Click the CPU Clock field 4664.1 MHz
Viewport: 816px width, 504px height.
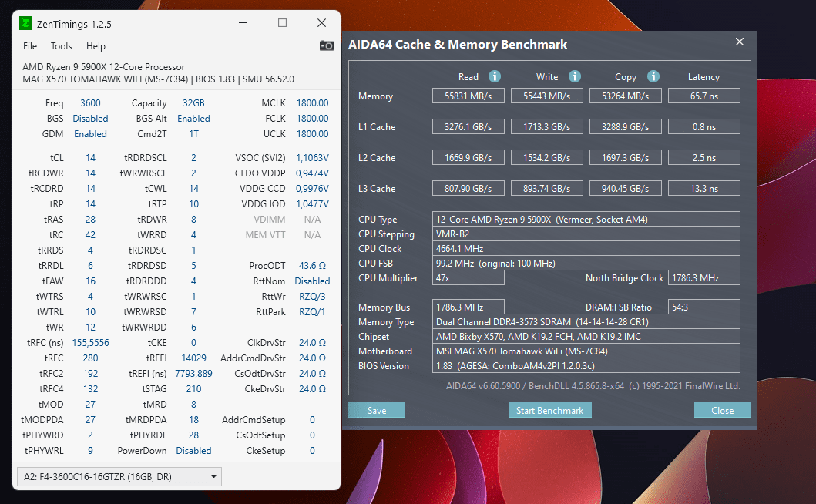click(586, 248)
